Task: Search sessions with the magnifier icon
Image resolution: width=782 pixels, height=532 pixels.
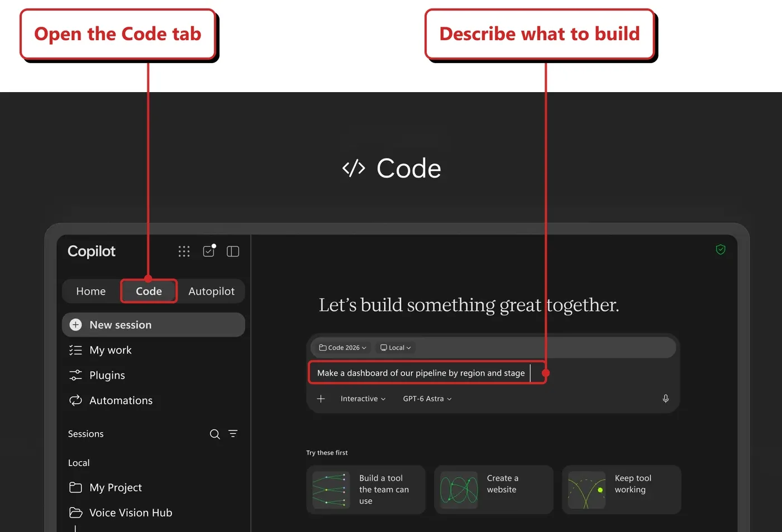Action: 214,434
